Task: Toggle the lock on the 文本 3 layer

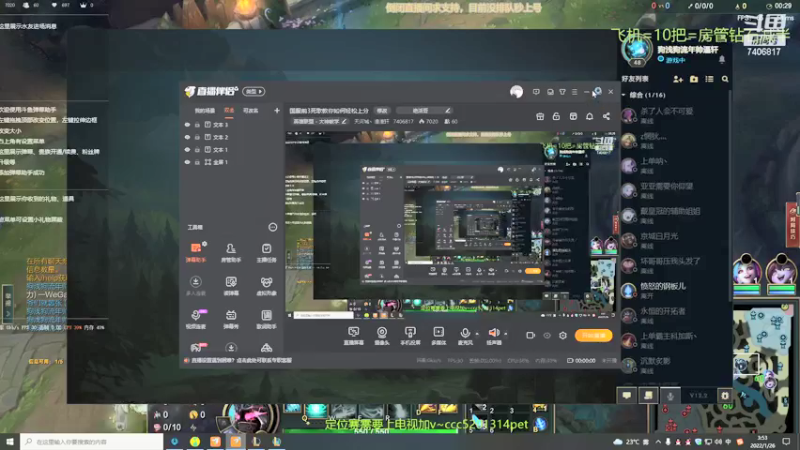Action: pyautogui.click(x=197, y=124)
